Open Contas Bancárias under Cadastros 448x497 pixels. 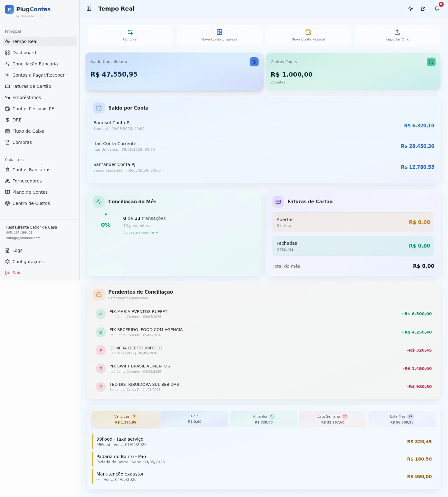[40, 170]
